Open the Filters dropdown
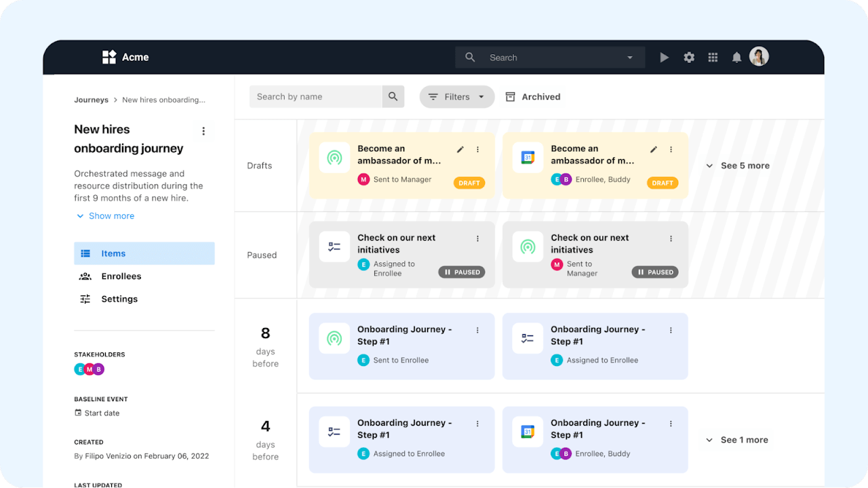Screen dimensions: 868x488 [x=457, y=97]
